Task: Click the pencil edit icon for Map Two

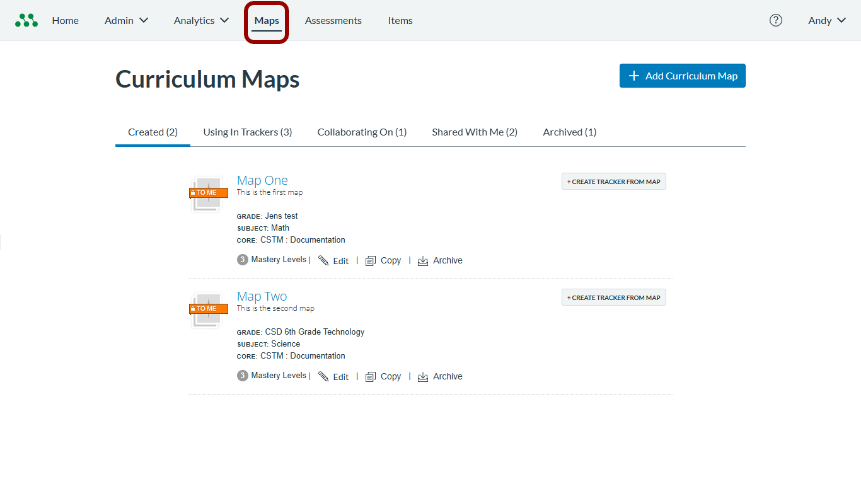Action: click(323, 376)
